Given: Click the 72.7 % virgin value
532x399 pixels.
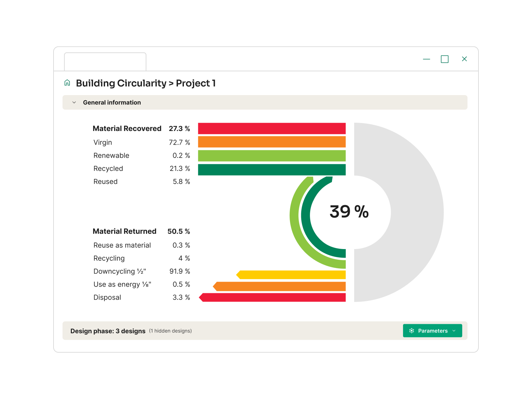Looking at the screenshot, I should pos(180,142).
